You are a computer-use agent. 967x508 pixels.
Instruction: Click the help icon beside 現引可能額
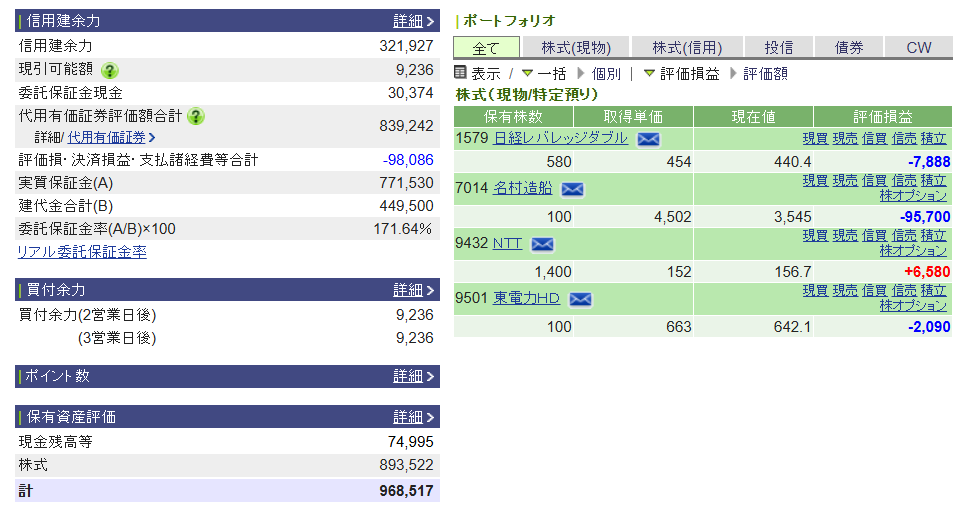[x=110, y=70]
